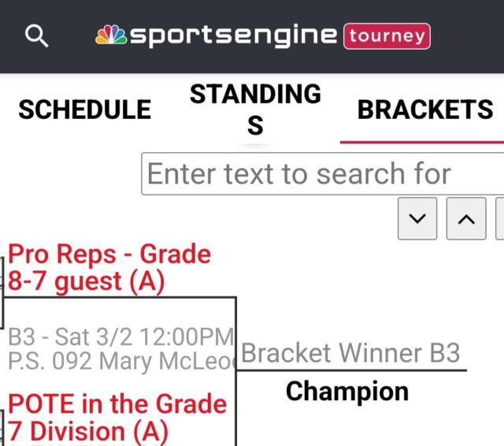The height and width of the screenshot is (446, 504).
Task: Click the empty area of the dark header bar
Action: click(x=469, y=36)
